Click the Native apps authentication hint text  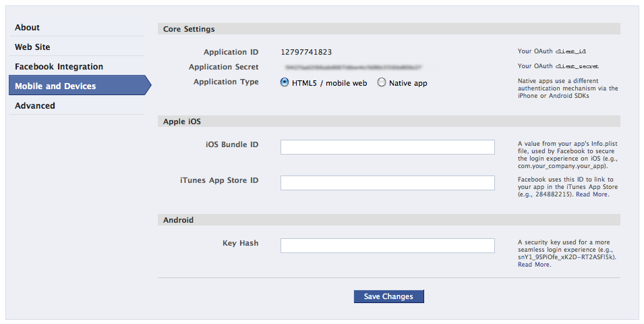tap(568, 88)
